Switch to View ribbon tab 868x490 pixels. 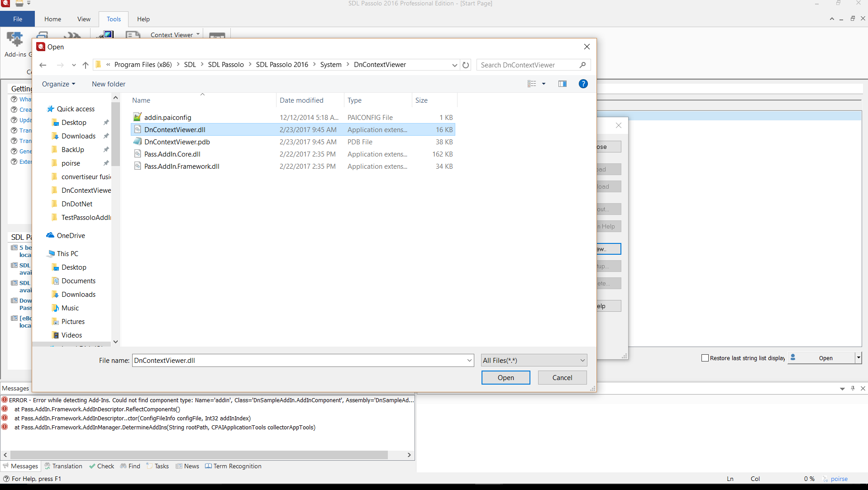coord(84,19)
